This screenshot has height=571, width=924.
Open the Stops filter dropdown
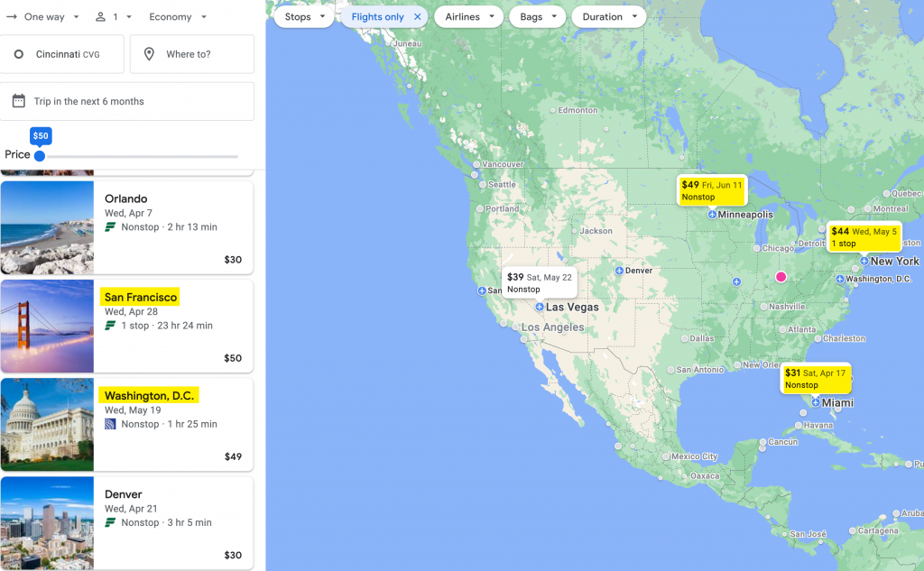[x=305, y=17]
